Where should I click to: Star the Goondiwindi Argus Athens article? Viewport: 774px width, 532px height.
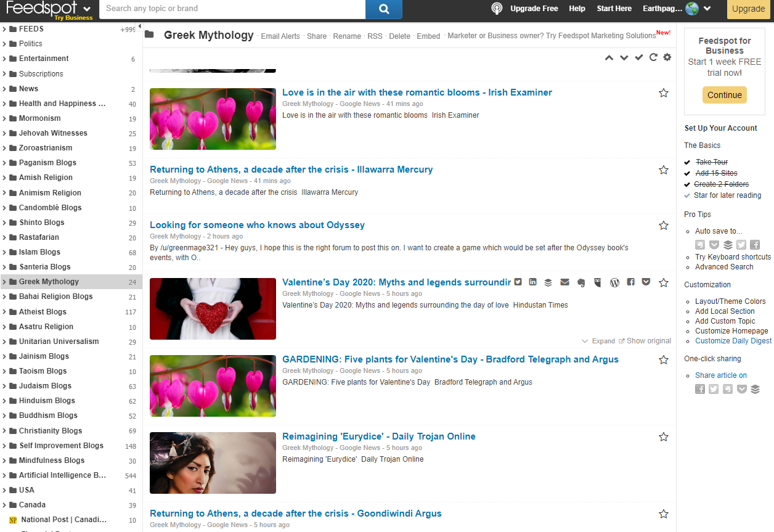(x=664, y=514)
